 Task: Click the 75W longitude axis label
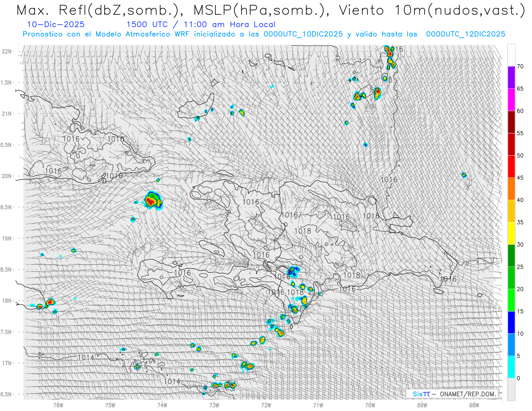coord(110,405)
